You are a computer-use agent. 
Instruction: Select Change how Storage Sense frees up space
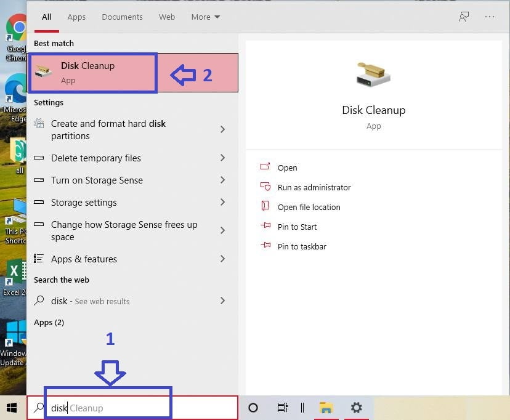[x=132, y=230]
